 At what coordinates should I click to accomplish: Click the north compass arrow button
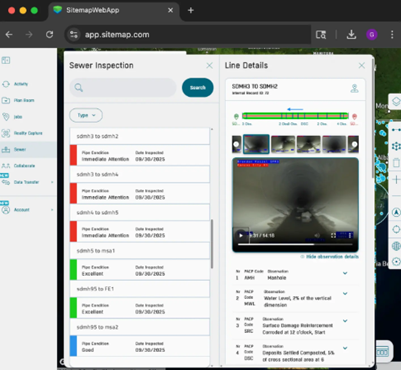click(396, 212)
